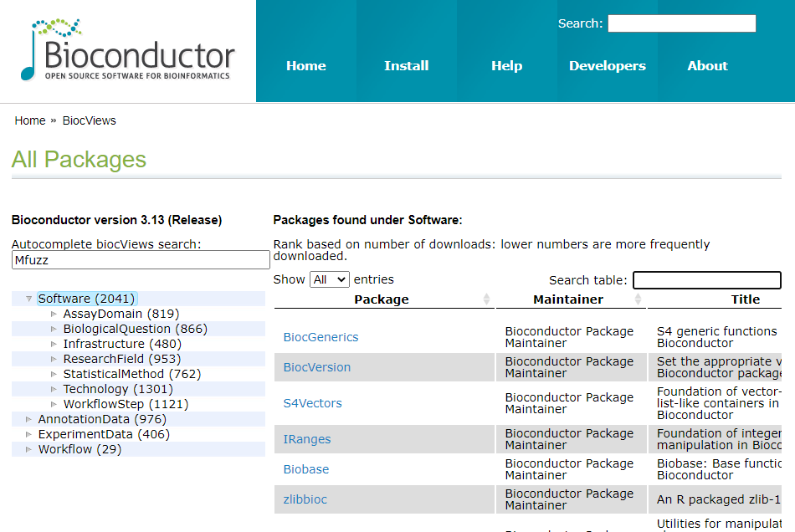
Task: Open the IRanges package link
Action: coord(307,439)
